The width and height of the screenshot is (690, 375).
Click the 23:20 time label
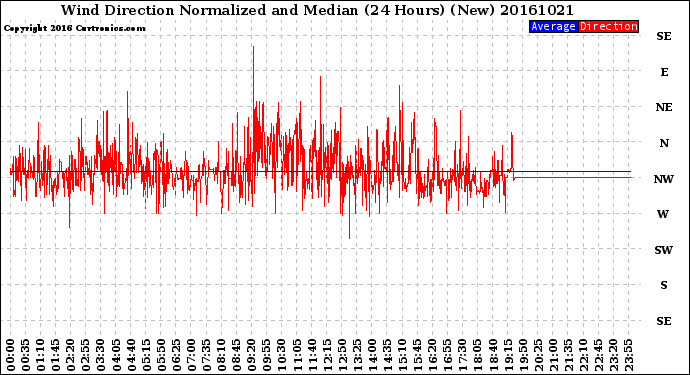point(613,355)
